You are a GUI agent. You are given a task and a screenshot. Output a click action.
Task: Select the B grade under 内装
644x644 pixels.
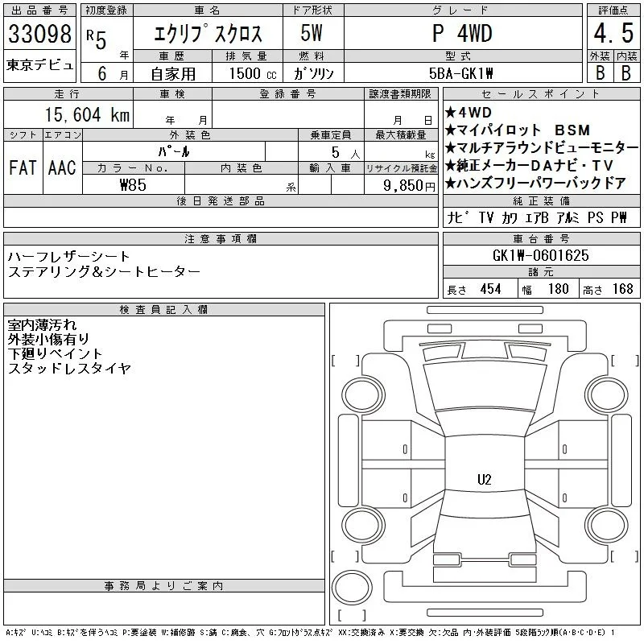point(626,72)
